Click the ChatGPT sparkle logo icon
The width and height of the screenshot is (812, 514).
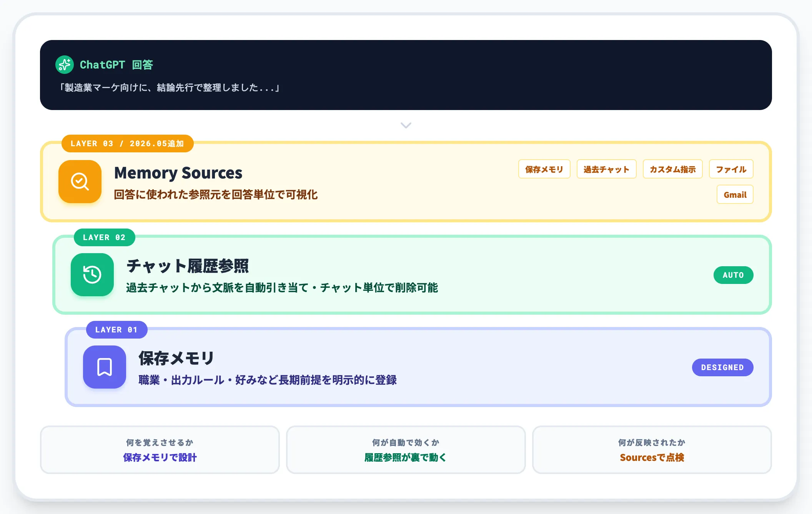point(64,65)
